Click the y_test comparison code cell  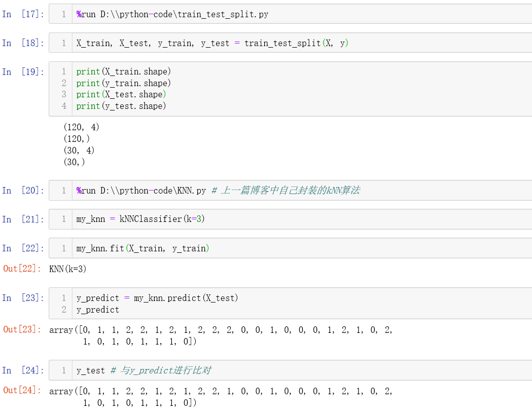pyautogui.click(x=144, y=370)
